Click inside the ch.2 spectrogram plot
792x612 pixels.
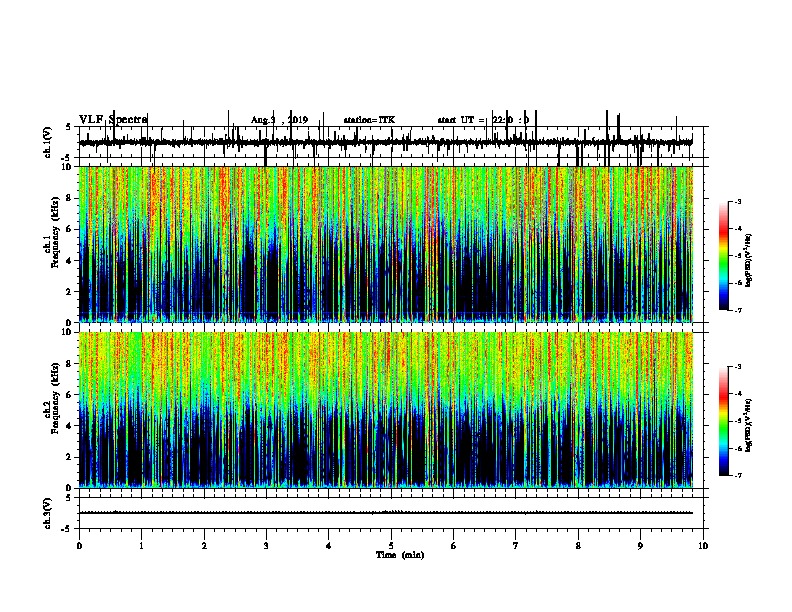click(x=386, y=410)
